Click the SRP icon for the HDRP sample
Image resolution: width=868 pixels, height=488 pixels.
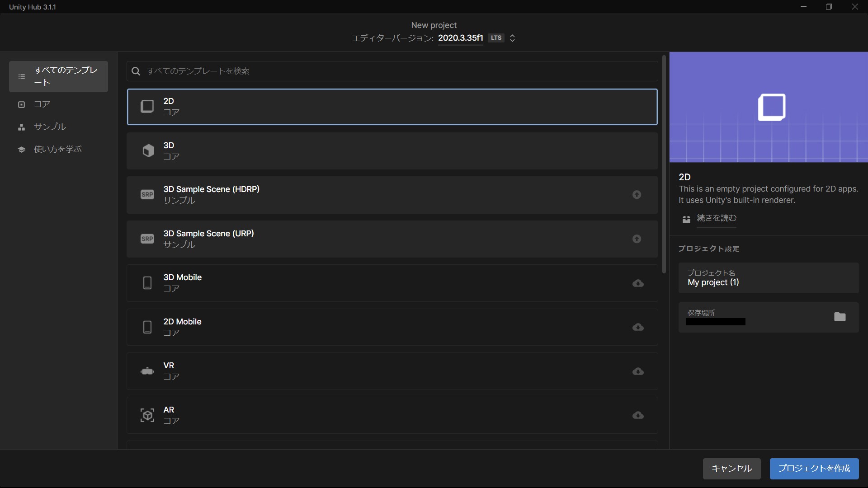(x=147, y=195)
